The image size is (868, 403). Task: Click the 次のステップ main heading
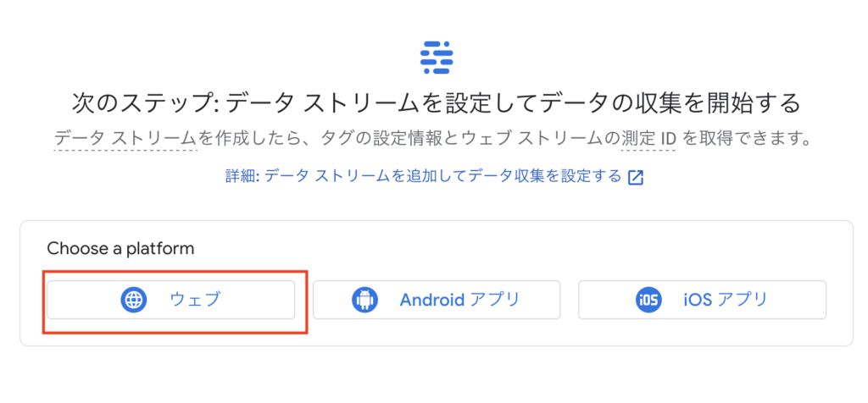437,103
